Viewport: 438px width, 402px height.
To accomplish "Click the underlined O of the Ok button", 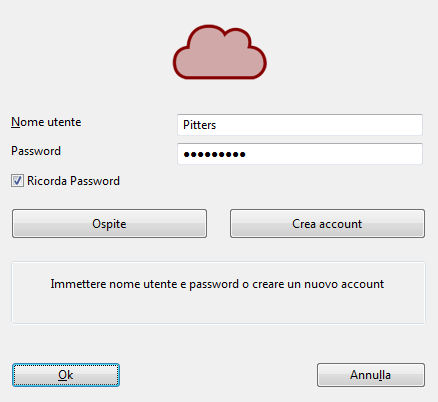I will 62,375.
